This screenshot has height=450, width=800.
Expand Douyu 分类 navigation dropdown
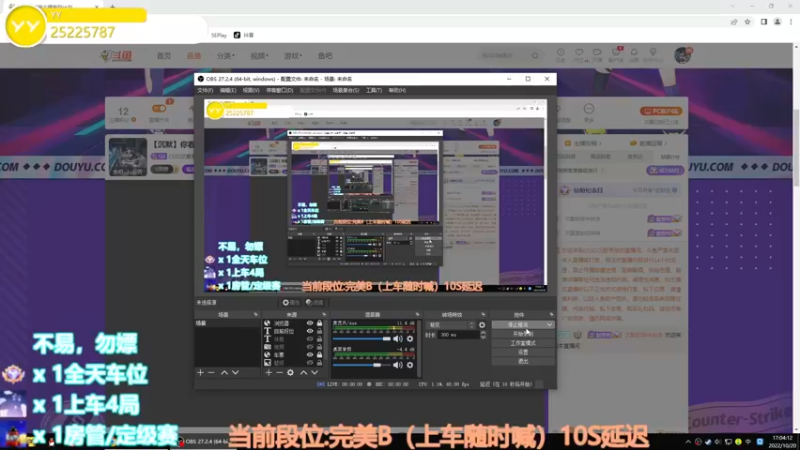pos(226,56)
